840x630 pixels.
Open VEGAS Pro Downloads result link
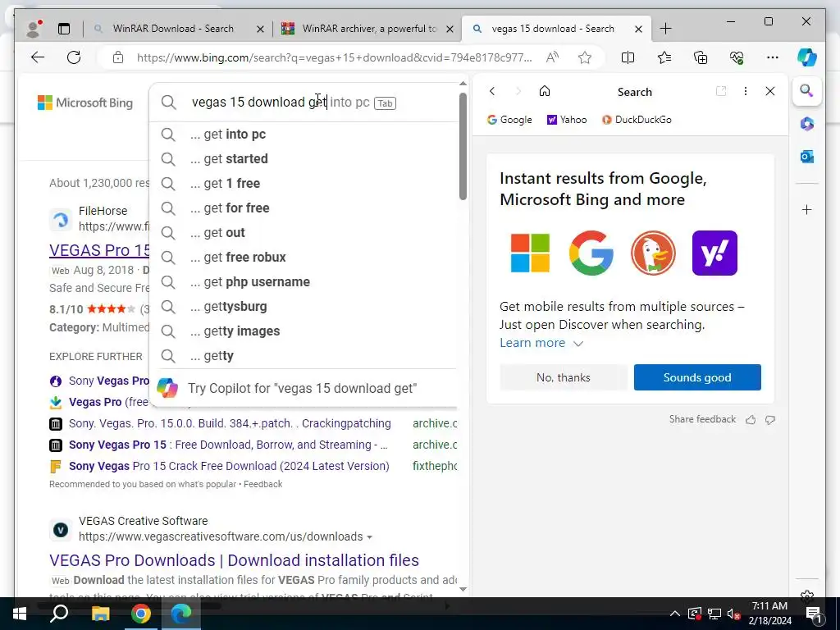coord(234,560)
